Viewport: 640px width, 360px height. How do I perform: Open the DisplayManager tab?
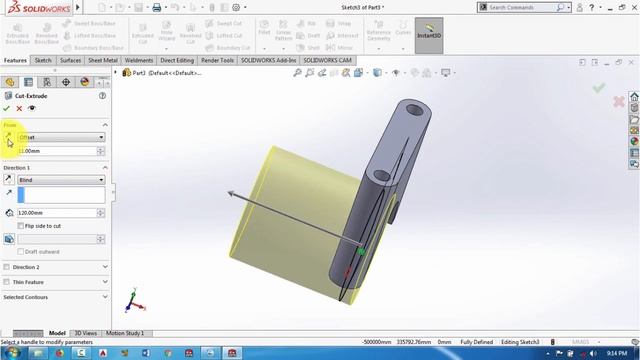point(84,82)
